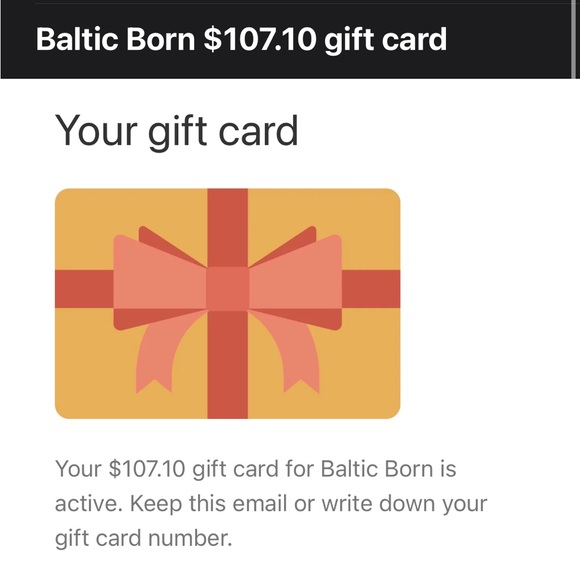Viewport: 580px width, 580px height.
Task: Click the right ribbon tail of the bow
Action: (x=294, y=355)
